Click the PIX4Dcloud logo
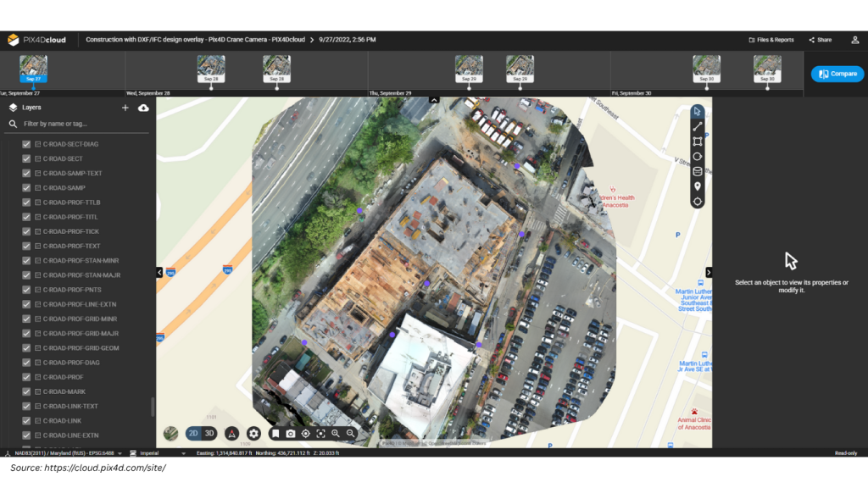The width and height of the screenshot is (868, 488). pyautogui.click(x=37, y=40)
